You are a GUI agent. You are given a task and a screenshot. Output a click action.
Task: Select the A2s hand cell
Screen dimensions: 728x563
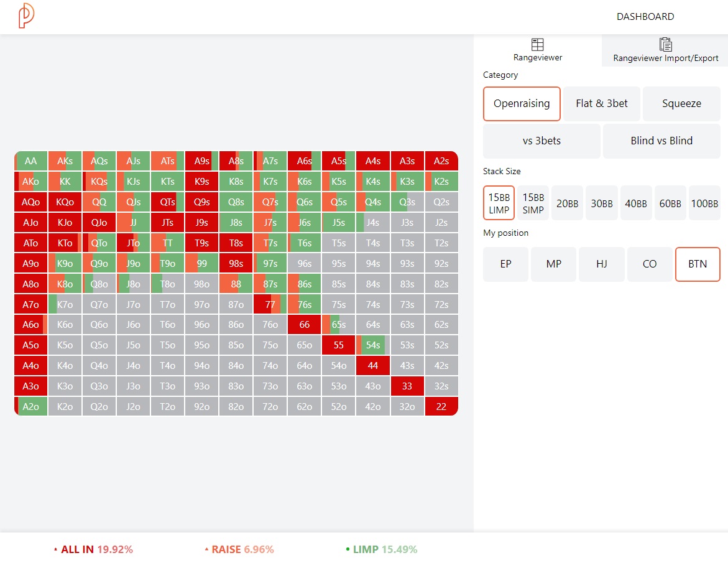(x=441, y=161)
